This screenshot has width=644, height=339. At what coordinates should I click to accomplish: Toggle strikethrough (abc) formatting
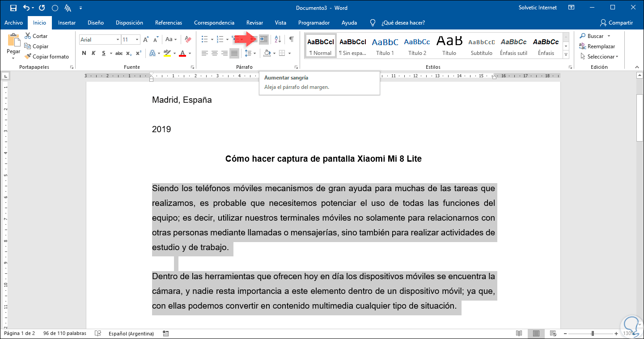pyautogui.click(x=119, y=54)
